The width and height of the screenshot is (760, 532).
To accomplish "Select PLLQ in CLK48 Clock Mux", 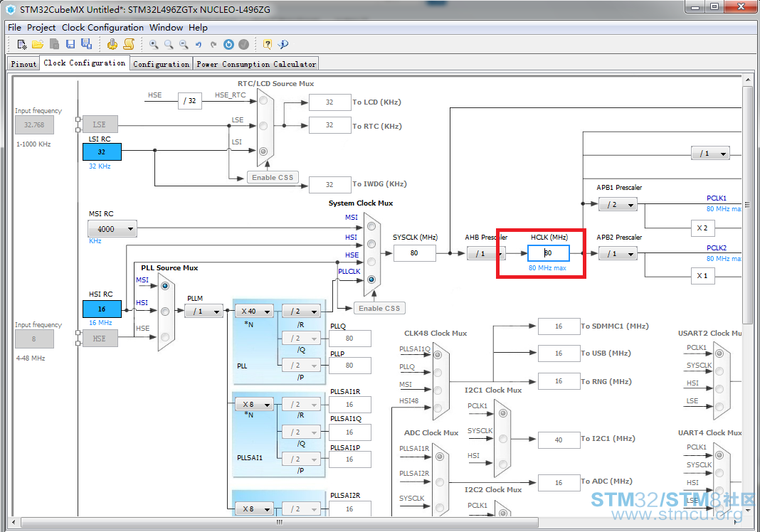I will (438, 373).
